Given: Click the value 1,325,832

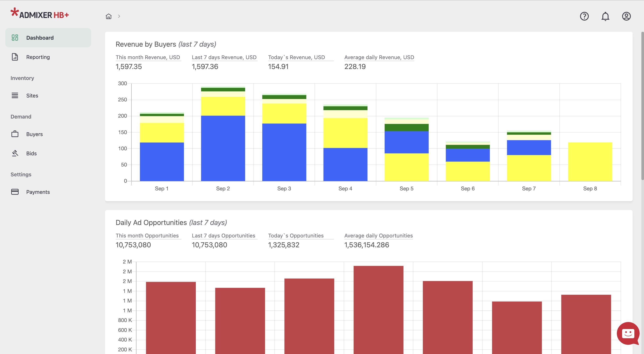Looking at the screenshot, I should (x=283, y=245).
